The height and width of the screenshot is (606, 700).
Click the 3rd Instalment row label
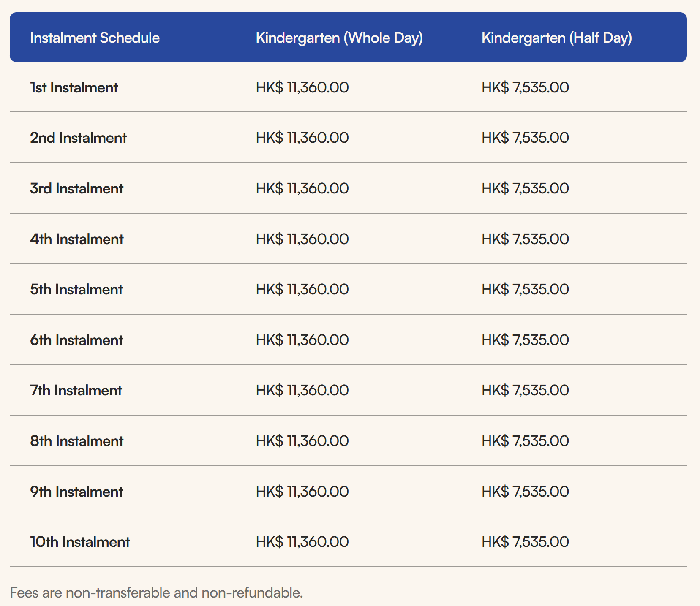pos(76,188)
